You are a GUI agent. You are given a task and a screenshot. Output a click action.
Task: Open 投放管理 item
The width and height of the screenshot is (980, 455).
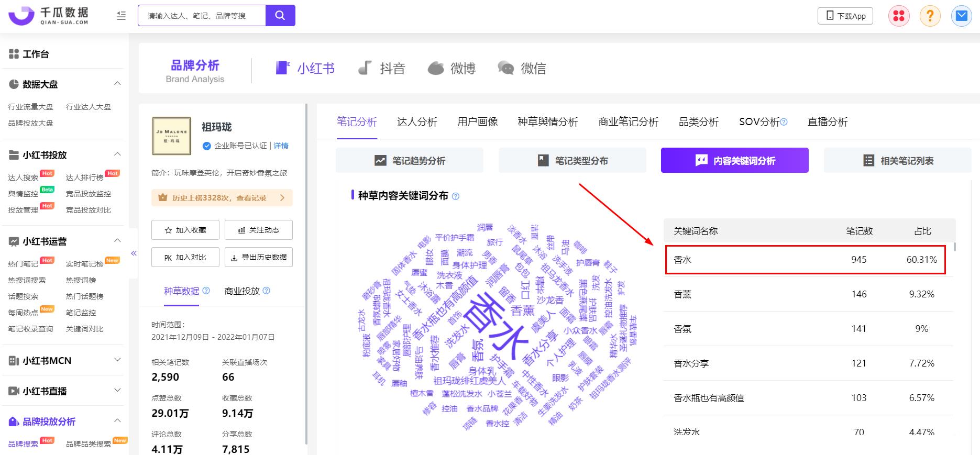point(23,210)
